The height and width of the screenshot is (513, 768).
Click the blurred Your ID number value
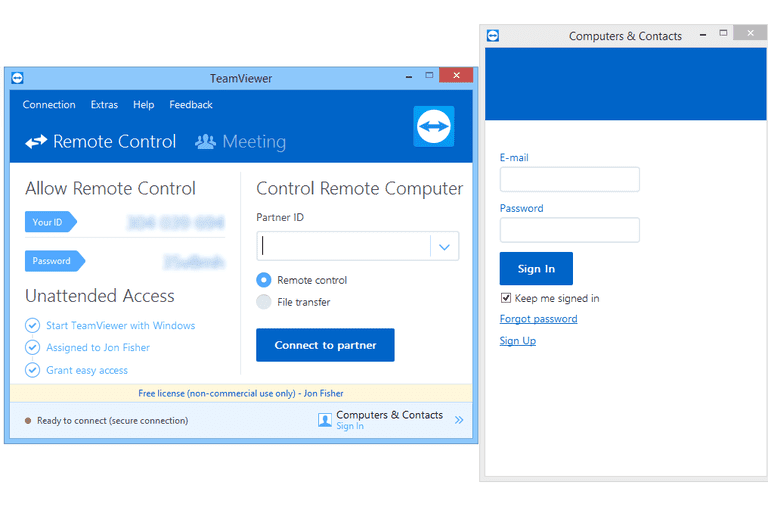tap(175, 222)
